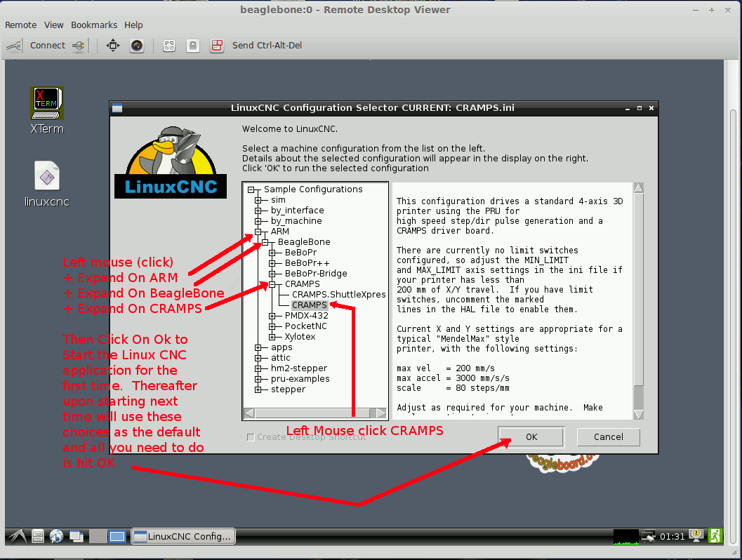Minimize the LinuxCNC Configuration Selector dialog
742x560 pixels.
click(x=628, y=108)
